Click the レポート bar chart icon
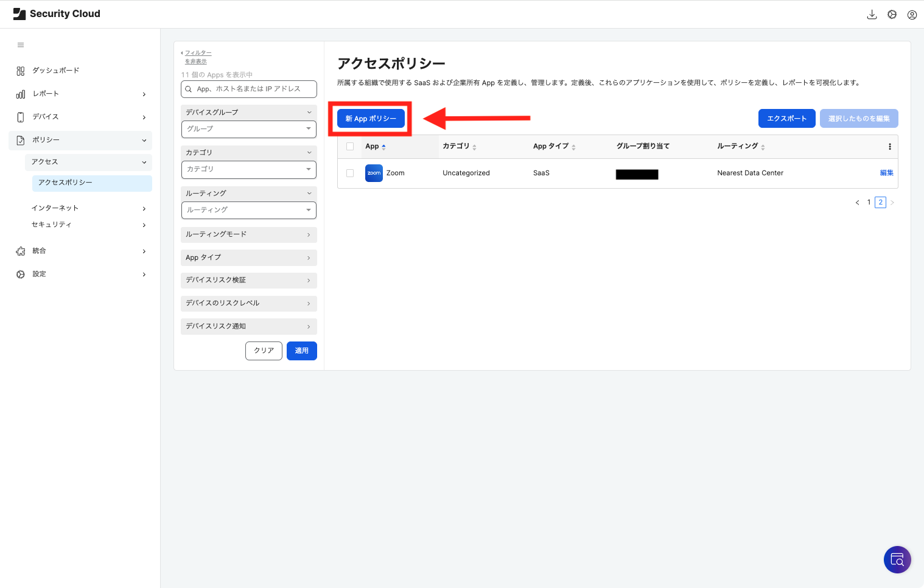 [x=21, y=94]
